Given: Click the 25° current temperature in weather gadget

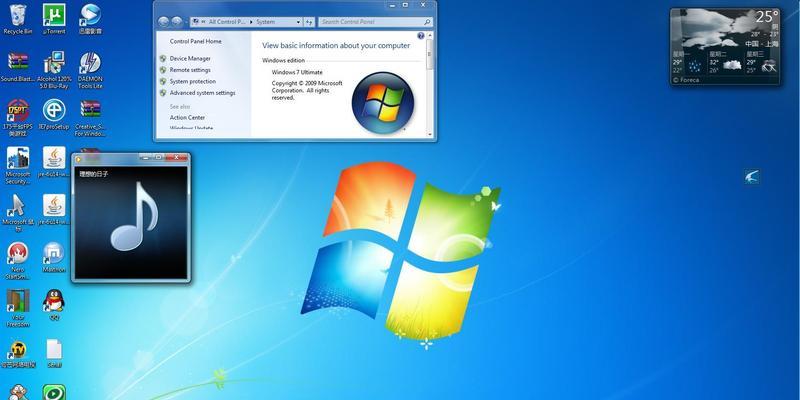Looking at the screenshot, I should tap(767, 16).
